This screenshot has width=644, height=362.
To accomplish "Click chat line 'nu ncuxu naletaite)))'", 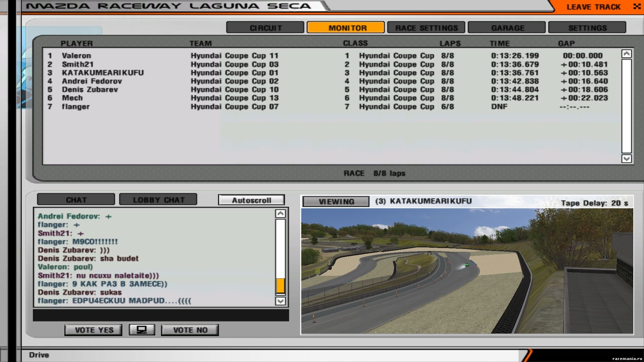I will pos(117,276).
